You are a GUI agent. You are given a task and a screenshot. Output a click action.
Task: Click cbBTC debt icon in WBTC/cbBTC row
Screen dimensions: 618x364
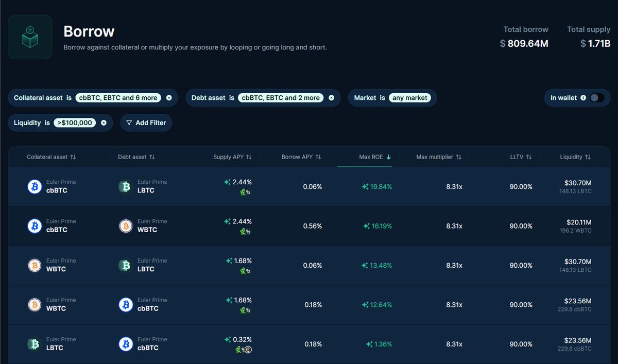tap(126, 304)
